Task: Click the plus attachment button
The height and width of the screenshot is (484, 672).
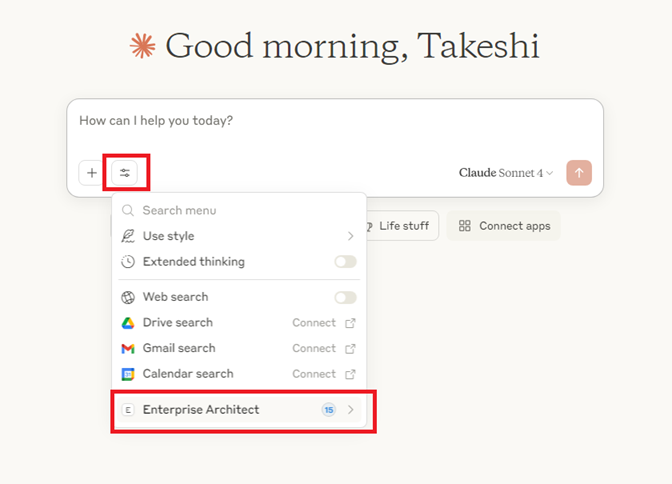Action: coord(91,173)
